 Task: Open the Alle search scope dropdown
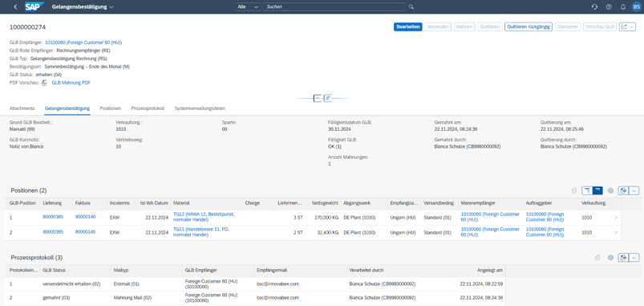248,7
